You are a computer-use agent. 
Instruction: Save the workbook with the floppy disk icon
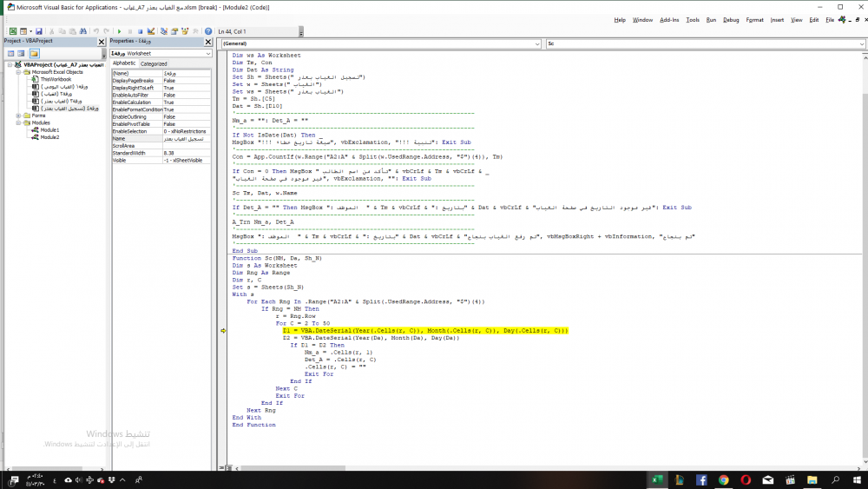click(x=39, y=31)
